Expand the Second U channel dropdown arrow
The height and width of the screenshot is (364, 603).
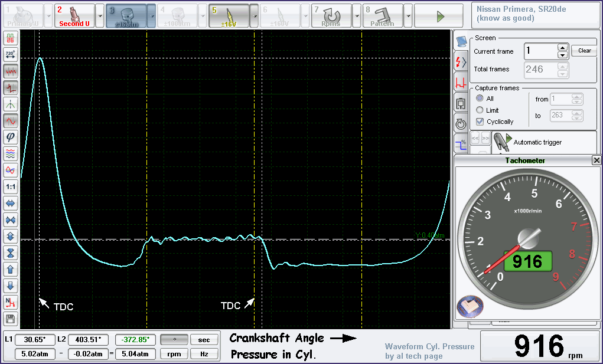pyautogui.click(x=100, y=16)
